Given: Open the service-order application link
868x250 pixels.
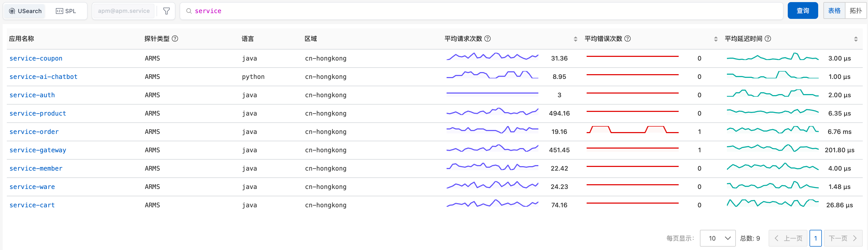Looking at the screenshot, I should click(x=34, y=132).
